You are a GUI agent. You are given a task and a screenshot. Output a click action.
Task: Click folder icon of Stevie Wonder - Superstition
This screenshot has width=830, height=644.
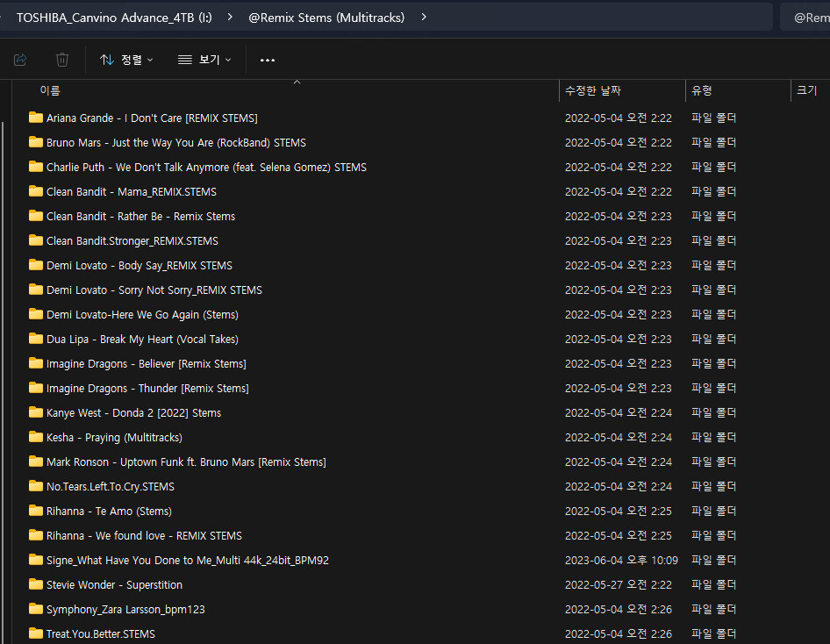pos(36,584)
